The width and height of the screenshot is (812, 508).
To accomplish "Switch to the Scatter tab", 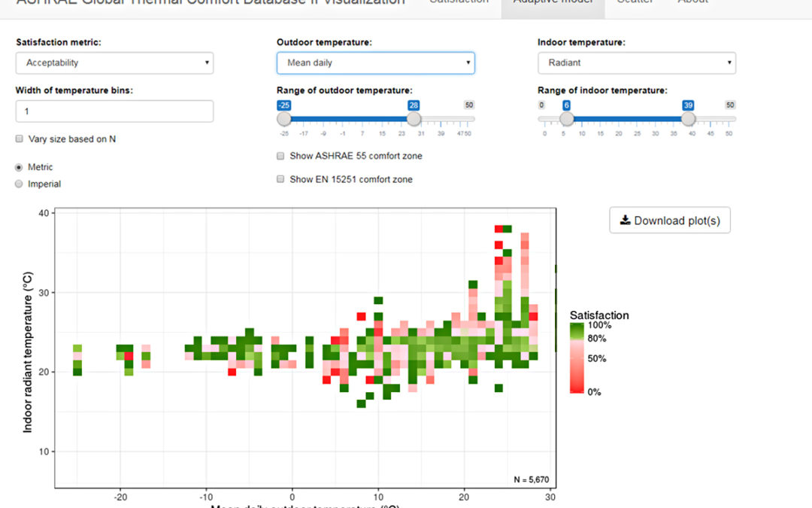I will pyautogui.click(x=635, y=3).
